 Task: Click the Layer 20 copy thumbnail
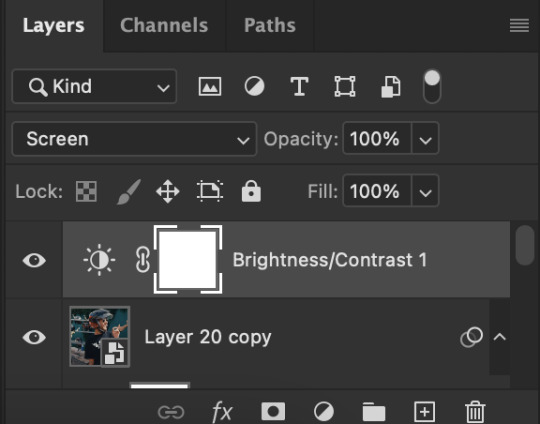pyautogui.click(x=100, y=337)
